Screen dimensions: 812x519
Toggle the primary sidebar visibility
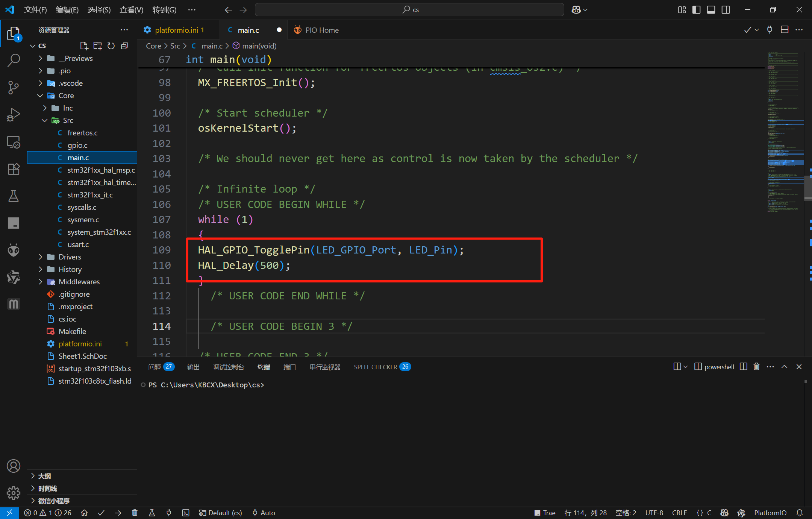point(696,10)
